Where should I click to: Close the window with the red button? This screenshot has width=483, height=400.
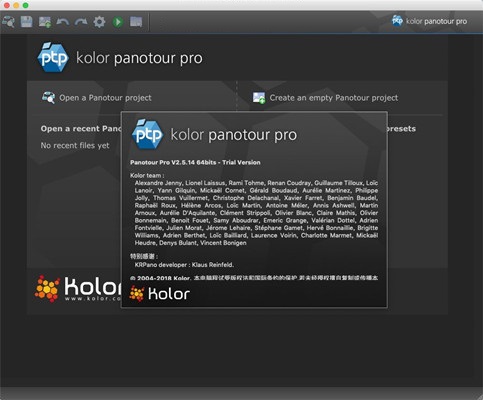tap(6, 5)
